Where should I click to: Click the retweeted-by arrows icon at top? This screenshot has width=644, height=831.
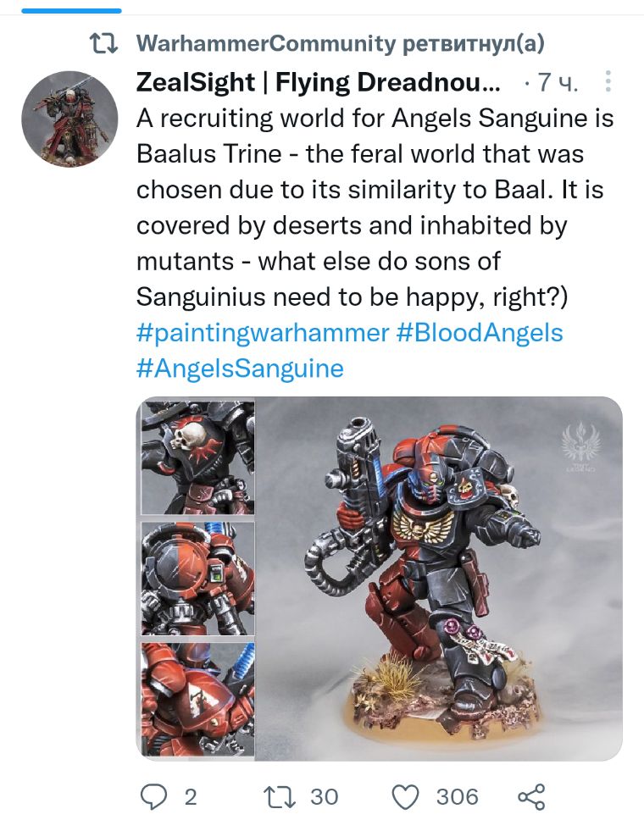coord(103,43)
